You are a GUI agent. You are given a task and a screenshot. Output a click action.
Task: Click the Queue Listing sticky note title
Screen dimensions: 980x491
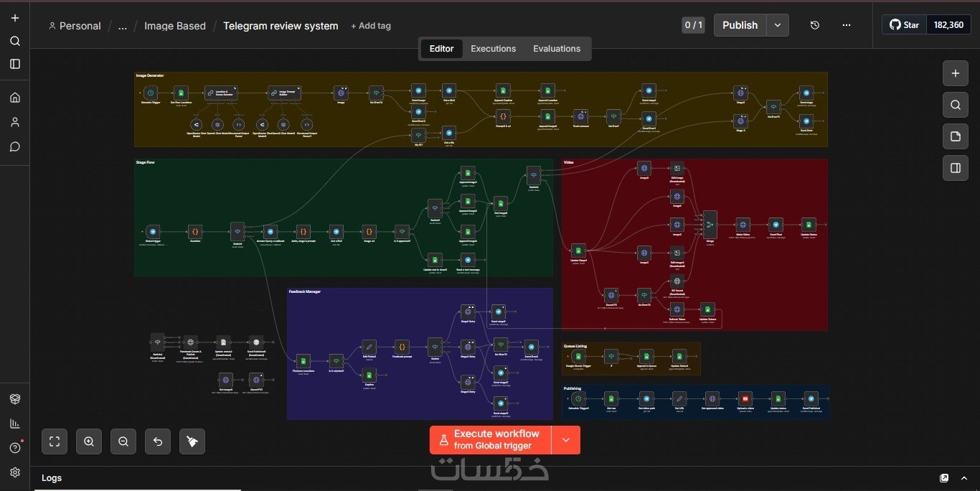575,346
